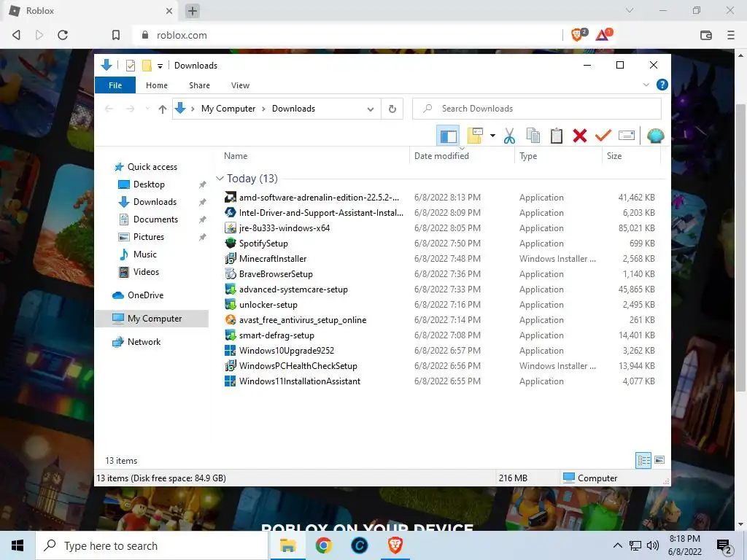This screenshot has height=560, width=747.
Task: Open the Share ribbon tab
Action: (x=199, y=85)
